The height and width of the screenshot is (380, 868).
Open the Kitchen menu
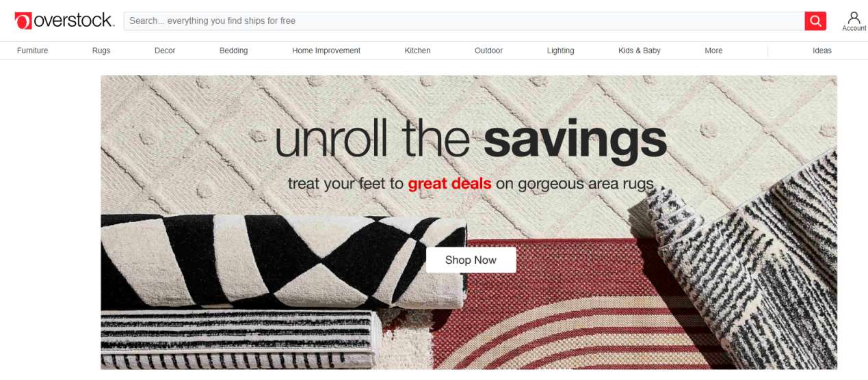point(417,51)
